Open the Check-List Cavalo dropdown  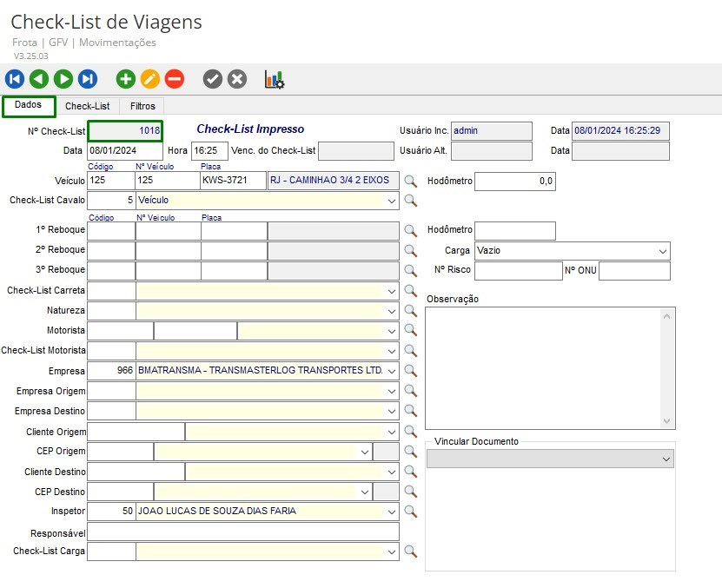[392, 201]
